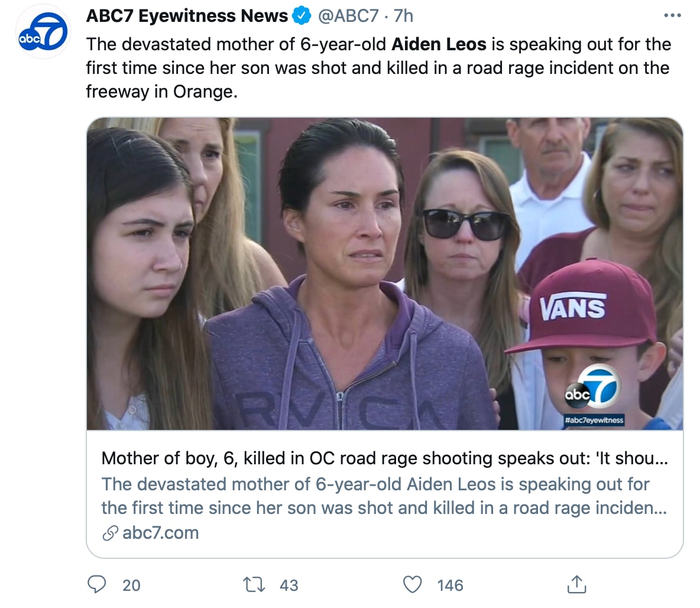
Task: Open headline 'Mother of boy, 6, killed'
Action: click(384, 458)
